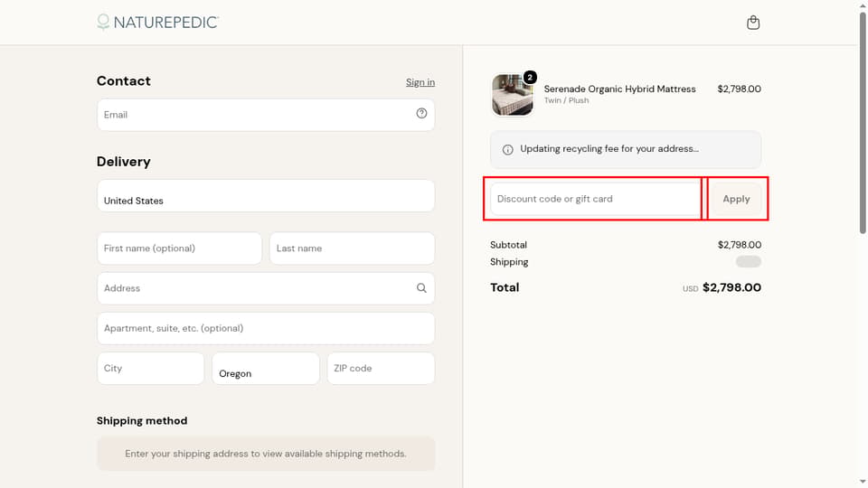Open the Sign in link
This screenshot has height=488, width=868.
tap(420, 82)
